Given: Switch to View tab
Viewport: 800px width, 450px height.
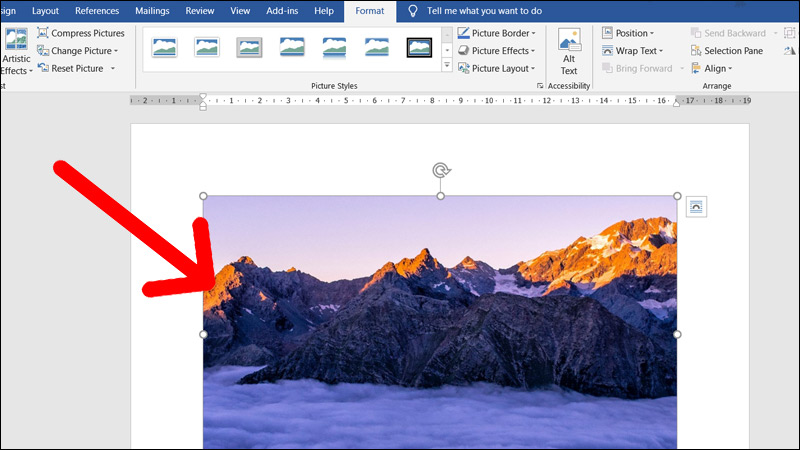Looking at the screenshot, I should click(x=240, y=11).
